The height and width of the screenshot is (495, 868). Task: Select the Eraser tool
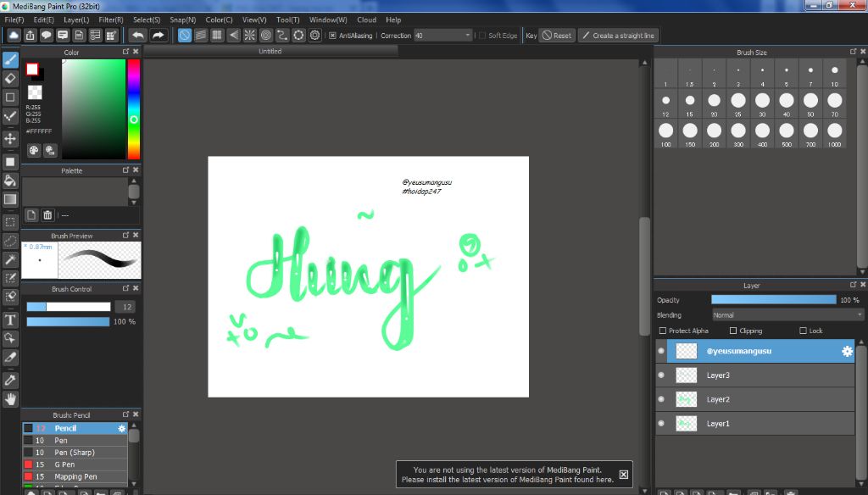click(10, 79)
